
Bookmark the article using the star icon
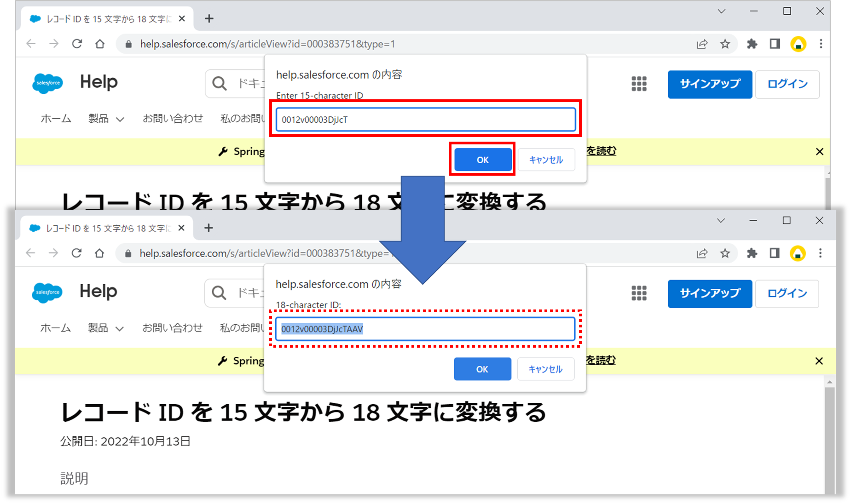point(725,44)
